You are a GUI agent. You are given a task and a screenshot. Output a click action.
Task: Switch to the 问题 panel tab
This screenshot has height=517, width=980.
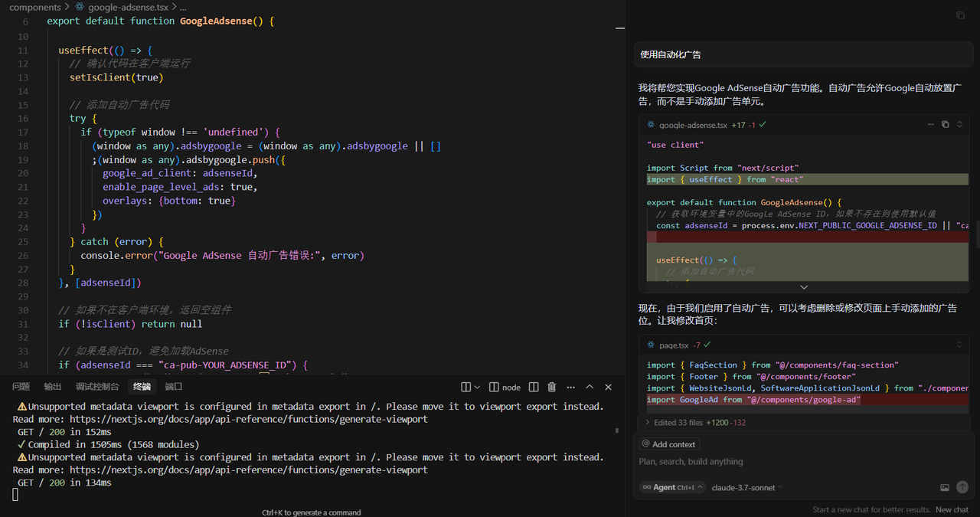(x=21, y=387)
